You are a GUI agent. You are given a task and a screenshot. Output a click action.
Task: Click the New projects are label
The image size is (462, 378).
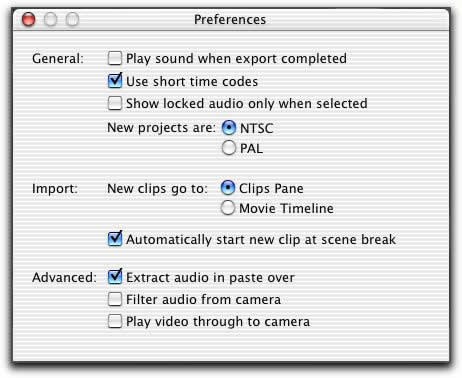(162, 128)
